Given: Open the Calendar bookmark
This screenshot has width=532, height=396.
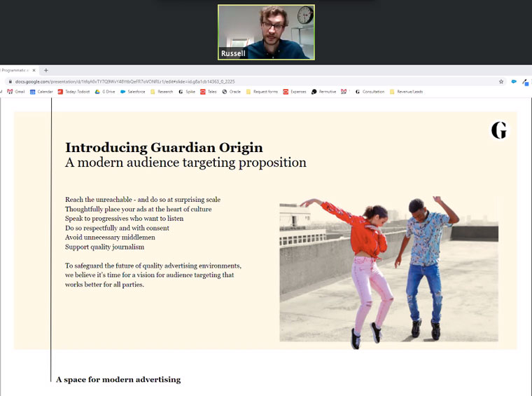Looking at the screenshot, I should [41, 92].
